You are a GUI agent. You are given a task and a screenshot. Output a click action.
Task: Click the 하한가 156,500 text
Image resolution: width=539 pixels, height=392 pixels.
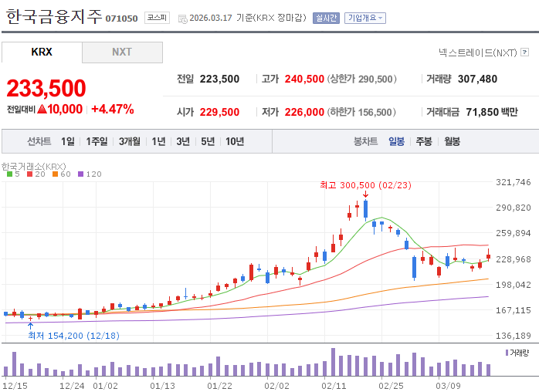click(x=361, y=112)
